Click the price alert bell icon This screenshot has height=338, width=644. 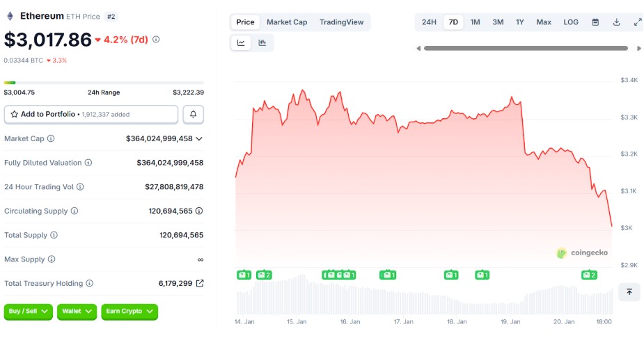[194, 114]
